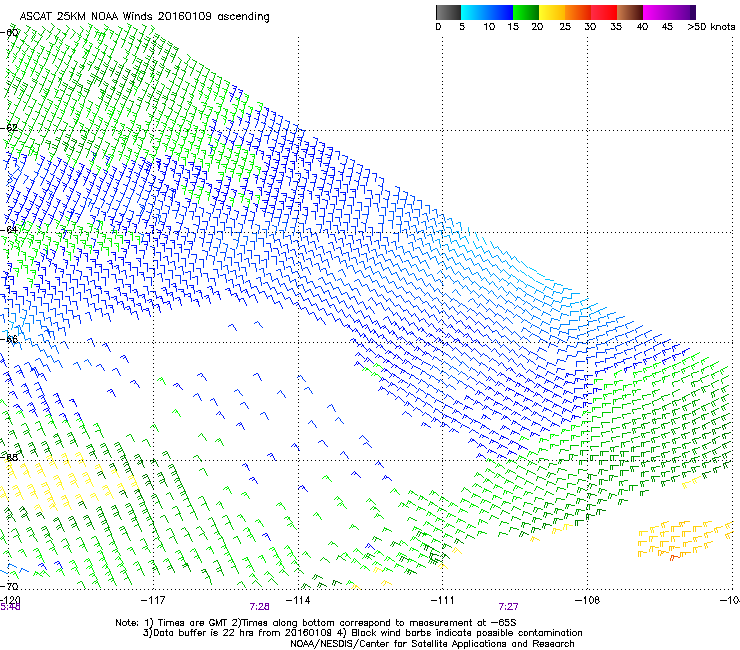Click the purple 7:28 pass time
The height and width of the screenshot is (650, 740).
click(x=260, y=607)
